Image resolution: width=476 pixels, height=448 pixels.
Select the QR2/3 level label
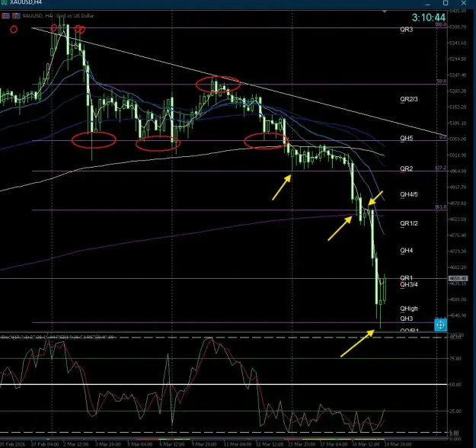click(x=409, y=99)
